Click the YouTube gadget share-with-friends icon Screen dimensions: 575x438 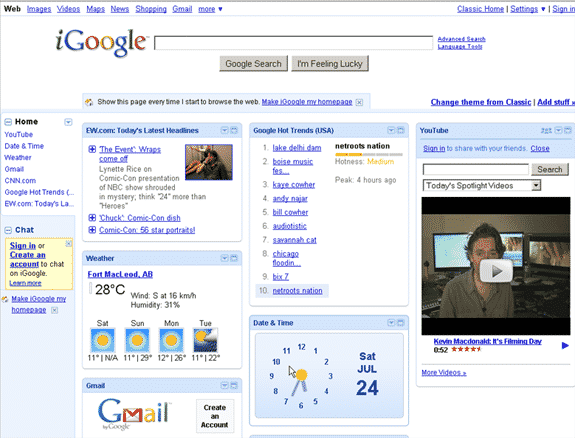tap(546, 130)
